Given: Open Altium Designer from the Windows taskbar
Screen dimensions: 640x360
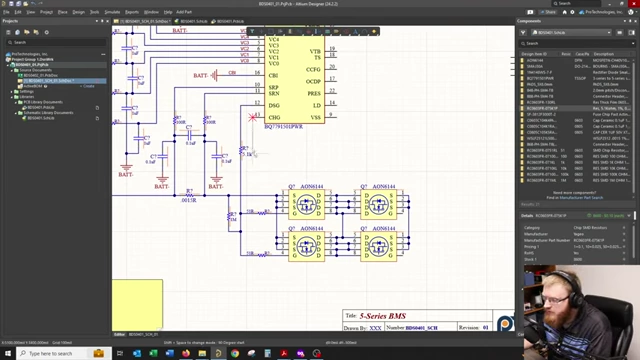Looking at the screenshot, I should point(218,353).
